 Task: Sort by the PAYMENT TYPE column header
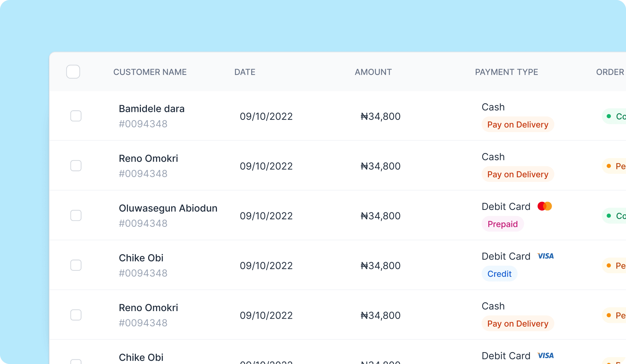[x=506, y=72]
